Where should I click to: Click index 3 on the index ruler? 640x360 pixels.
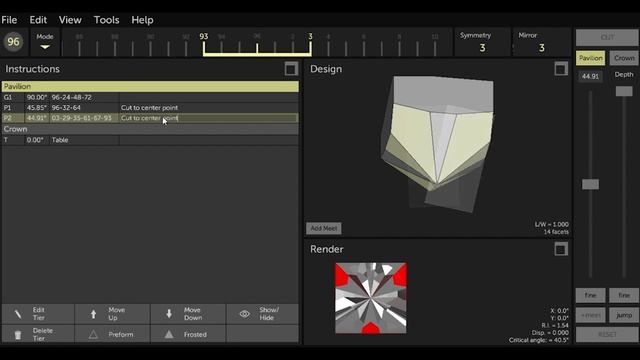coord(310,37)
